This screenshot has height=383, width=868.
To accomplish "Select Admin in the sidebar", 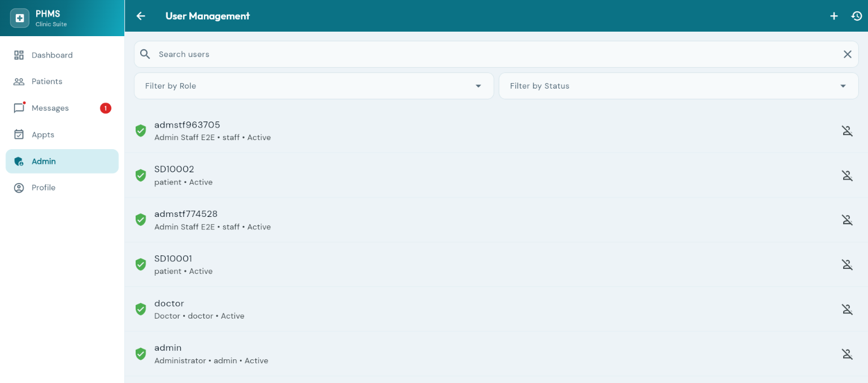I will pos(62,161).
